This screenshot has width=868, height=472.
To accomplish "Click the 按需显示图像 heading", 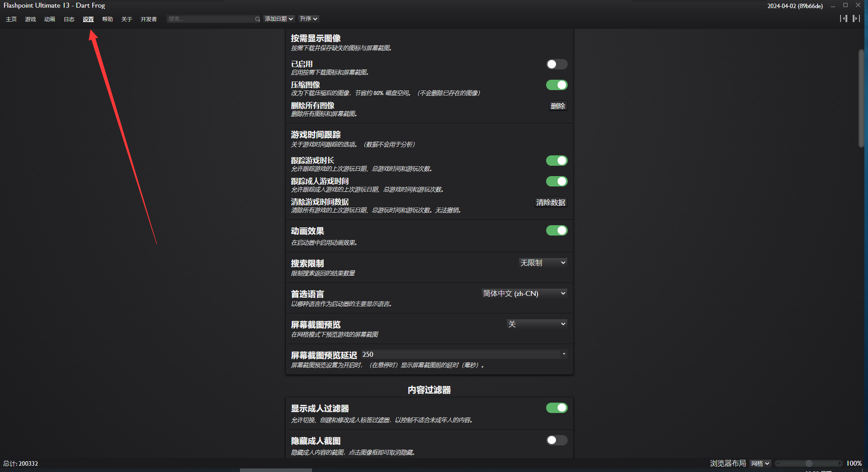I will 316,38.
